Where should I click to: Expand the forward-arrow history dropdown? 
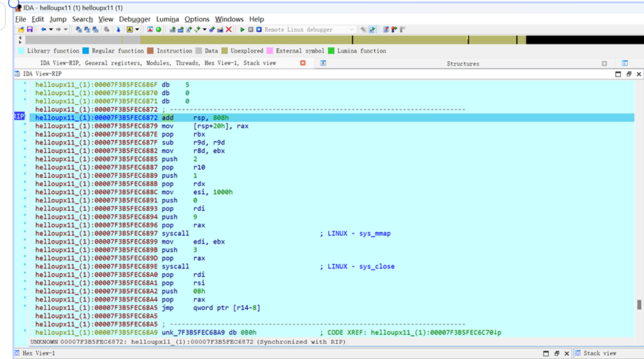click(x=65, y=30)
